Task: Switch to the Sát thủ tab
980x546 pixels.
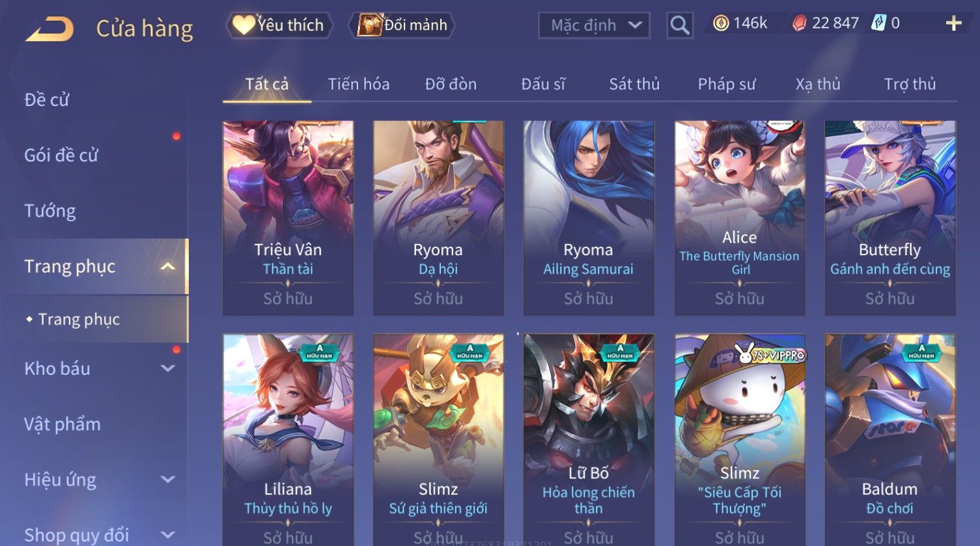Action: click(x=634, y=84)
